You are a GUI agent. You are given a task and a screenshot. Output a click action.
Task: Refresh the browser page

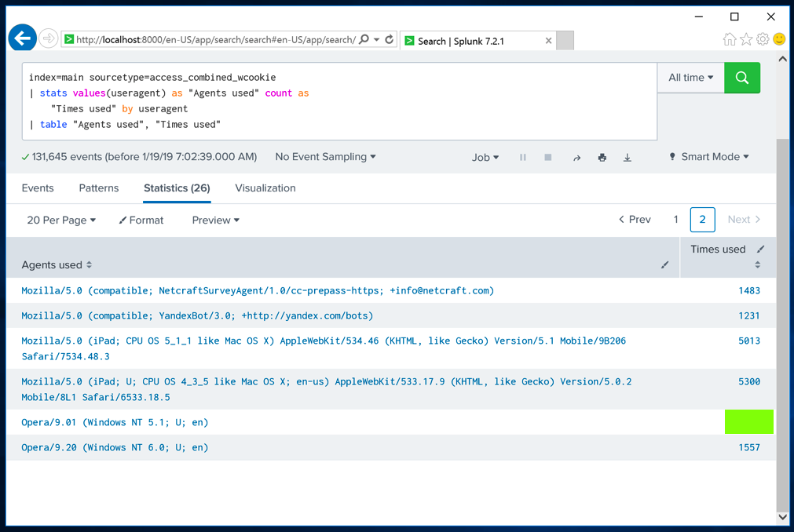pos(390,39)
